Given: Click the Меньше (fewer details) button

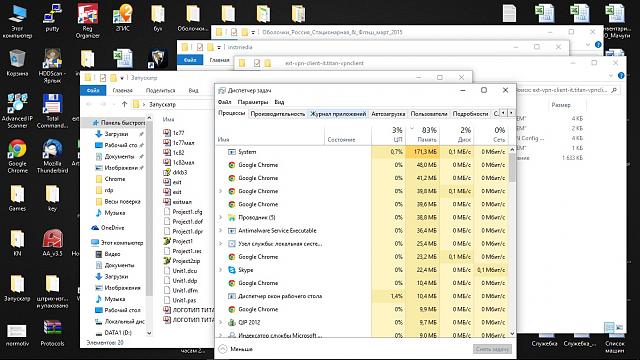Looking at the screenshot, I should coord(236,349).
